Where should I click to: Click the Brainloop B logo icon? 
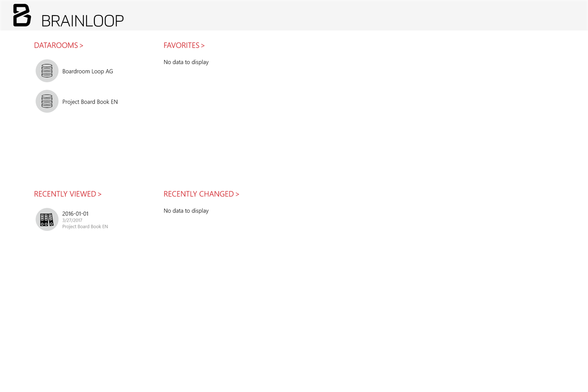click(22, 15)
